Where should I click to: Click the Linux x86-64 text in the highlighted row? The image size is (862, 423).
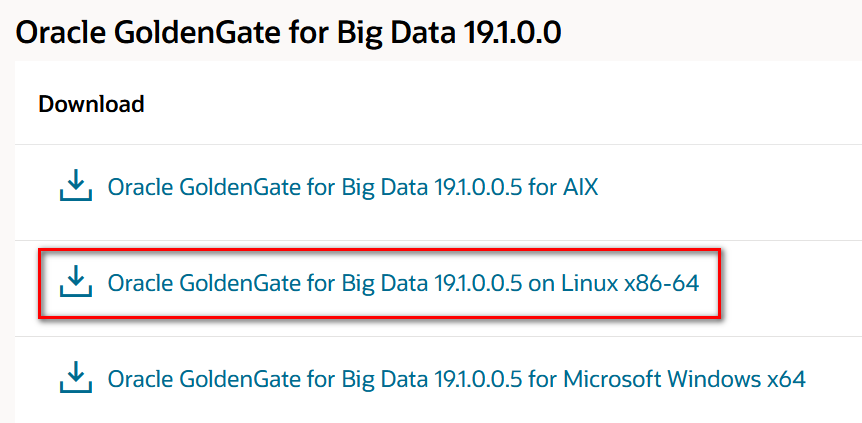[x=630, y=283]
